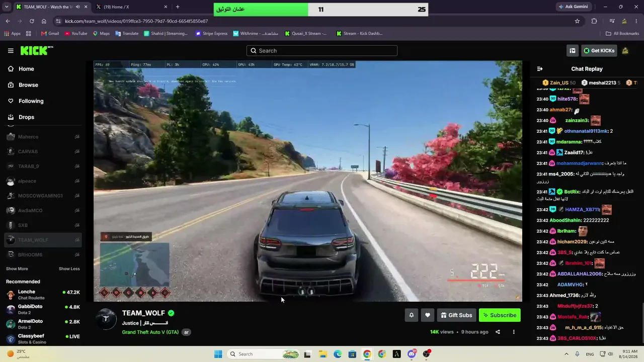The image size is (644, 362).
Task: Open recommended channel Lonche
Action: [43, 295]
